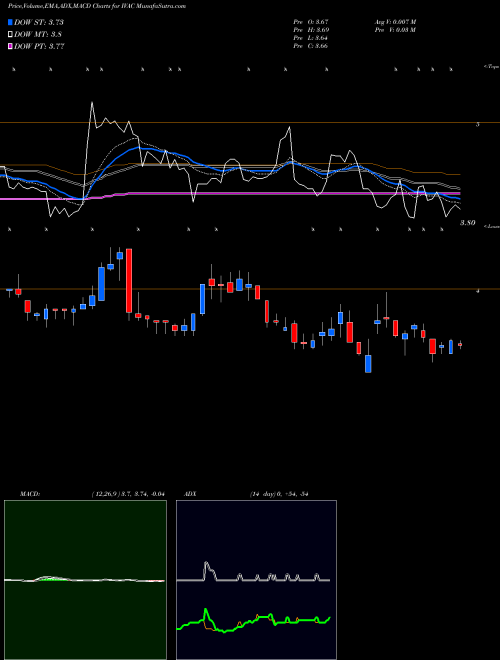This screenshot has height=660, width=500.
Task: Click the last red candlestick at the right end
Action: click(x=460, y=345)
